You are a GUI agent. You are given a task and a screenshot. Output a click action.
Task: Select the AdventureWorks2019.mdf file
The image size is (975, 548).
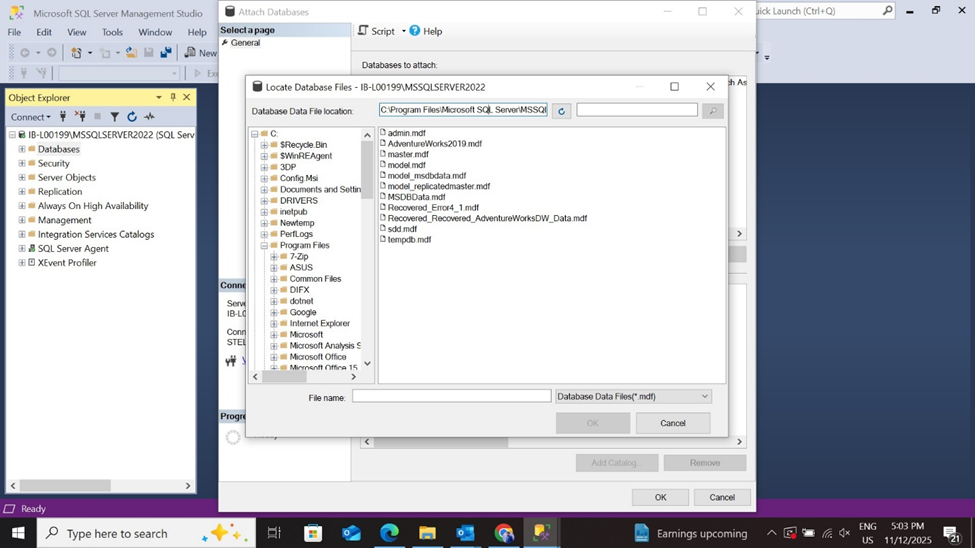[434, 144]
